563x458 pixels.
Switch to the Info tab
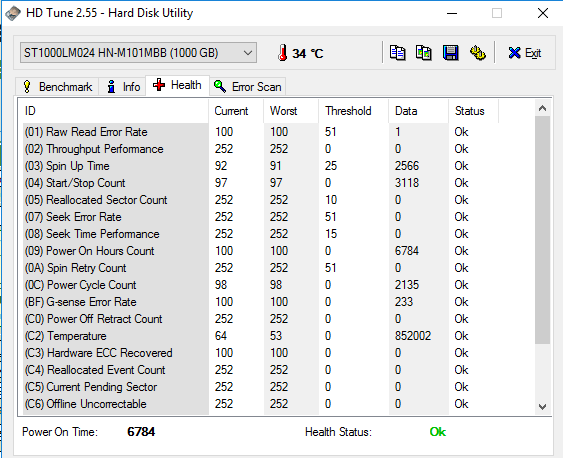(x=122, y=87)
